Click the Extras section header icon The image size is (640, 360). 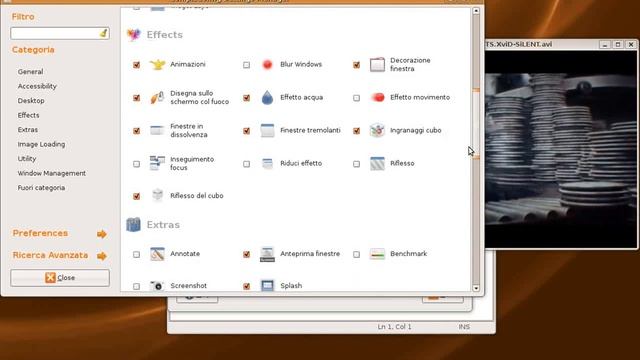[133, 224]
